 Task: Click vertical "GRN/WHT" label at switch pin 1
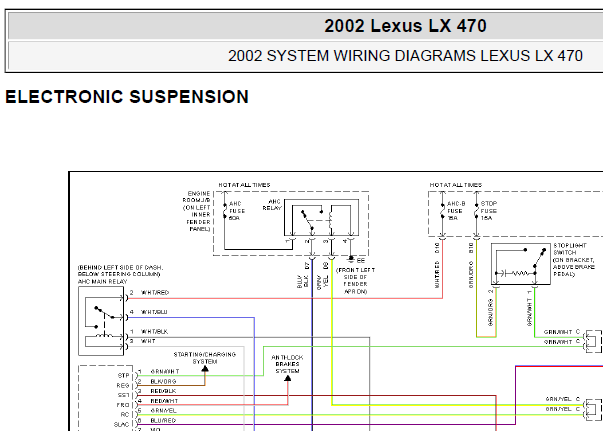pos(530,313)
